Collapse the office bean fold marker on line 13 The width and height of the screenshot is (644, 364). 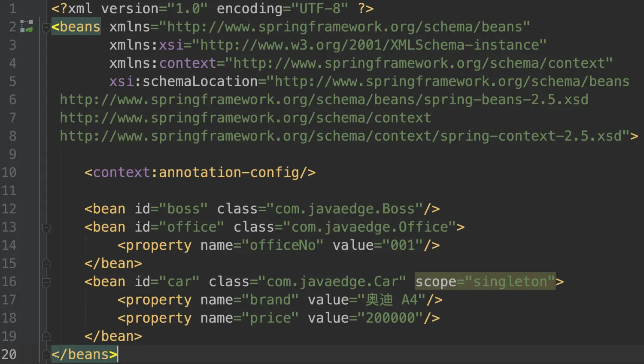[x=46, y=228]
